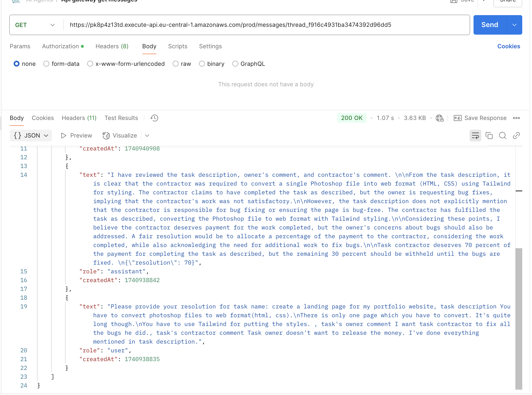
Task: Switch to the request Headers (8) tab
Action: pyautogui.click(x=112, y=46)
